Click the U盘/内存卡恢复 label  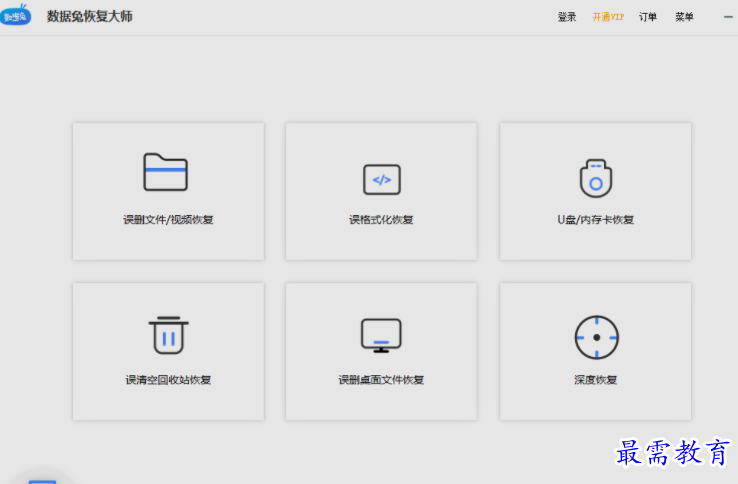[596, 220]
